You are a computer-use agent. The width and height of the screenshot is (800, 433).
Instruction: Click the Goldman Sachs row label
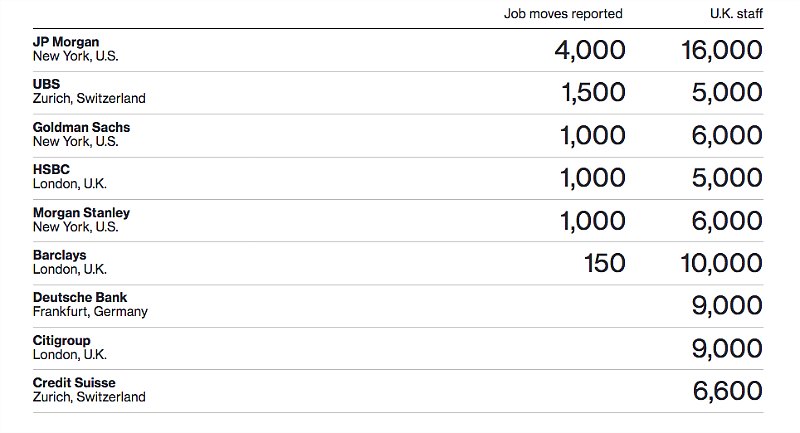tap(81, 127)
